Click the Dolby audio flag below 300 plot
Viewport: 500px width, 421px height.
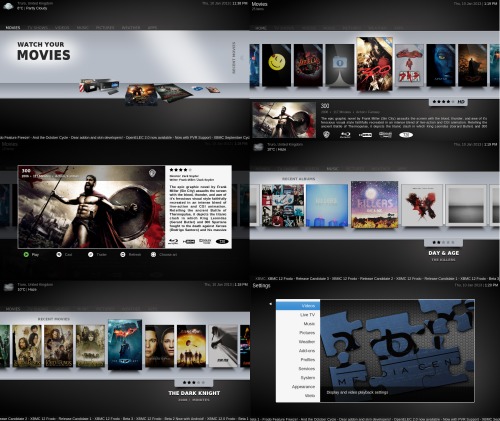385,135
